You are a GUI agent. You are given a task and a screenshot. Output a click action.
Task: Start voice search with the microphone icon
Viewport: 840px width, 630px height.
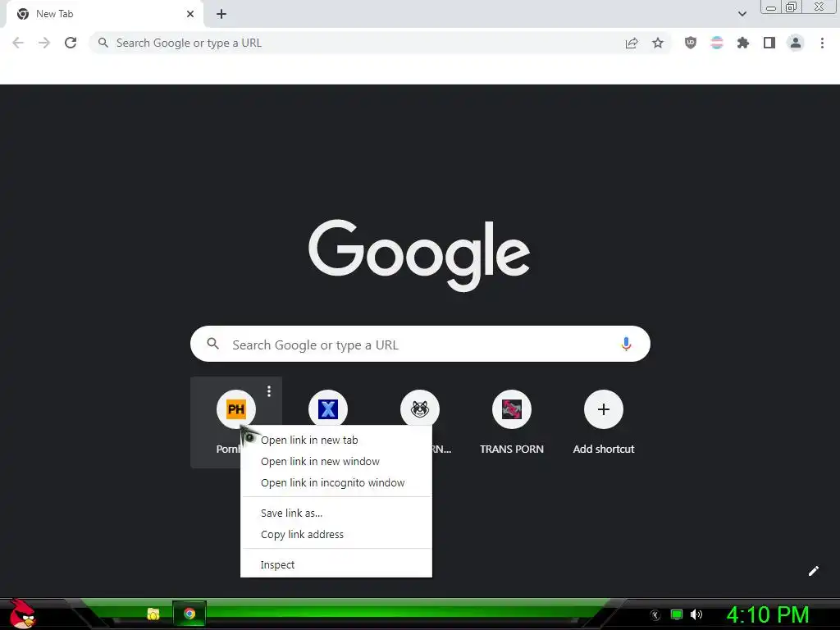click(626, 344)
